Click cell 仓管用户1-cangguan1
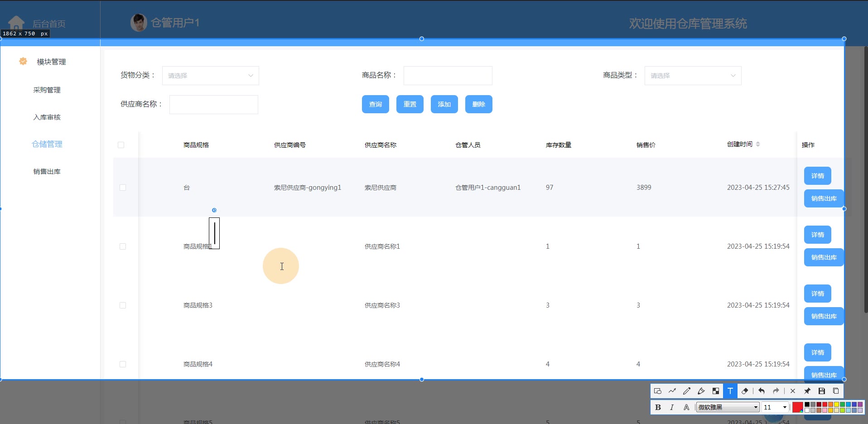 tap(488, 188)
